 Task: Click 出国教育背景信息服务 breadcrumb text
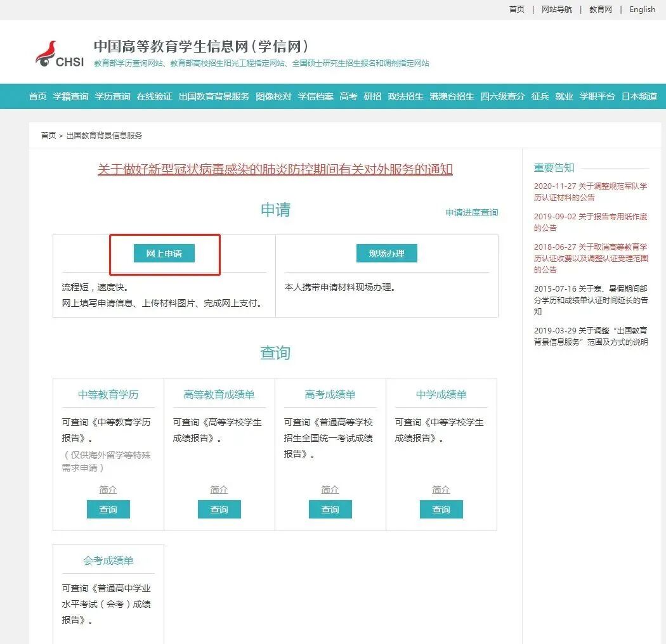(105, 136)
